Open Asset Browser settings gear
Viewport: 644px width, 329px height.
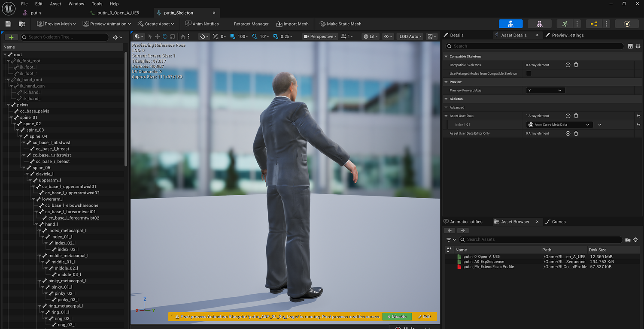[635, 240]
